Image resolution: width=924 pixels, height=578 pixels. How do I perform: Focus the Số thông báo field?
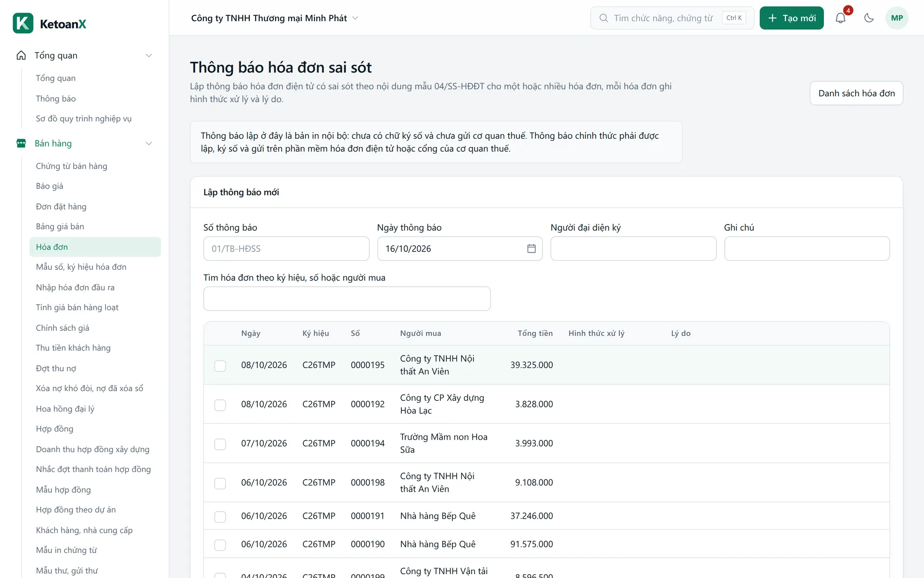click(286, 249)
